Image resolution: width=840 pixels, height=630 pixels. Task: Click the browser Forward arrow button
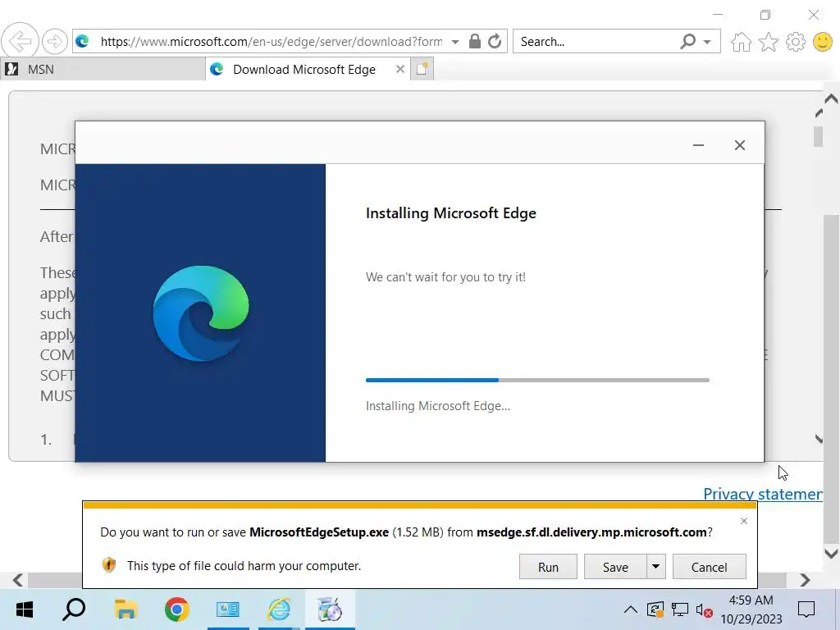[54, 41]
